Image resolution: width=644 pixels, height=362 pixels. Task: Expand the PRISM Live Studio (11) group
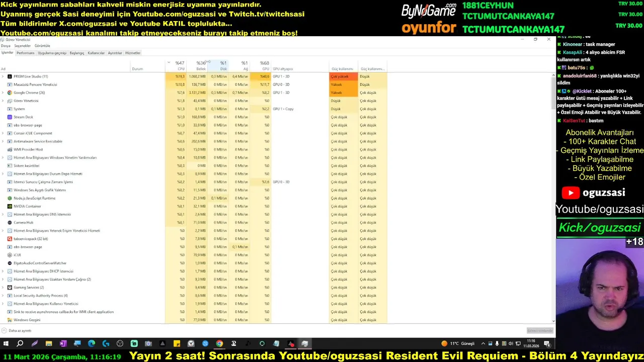(3, 76)
